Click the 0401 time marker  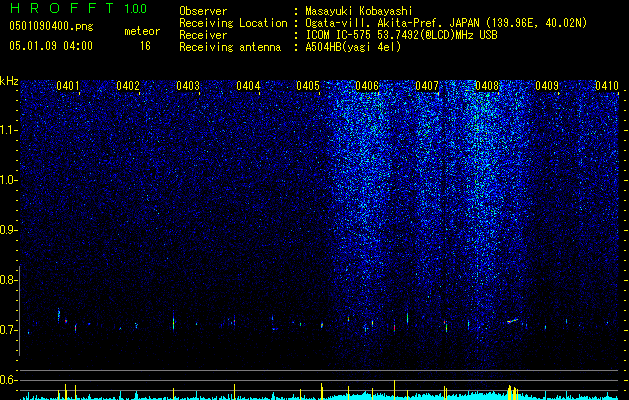pyautogui.click(x=68, y=86)
